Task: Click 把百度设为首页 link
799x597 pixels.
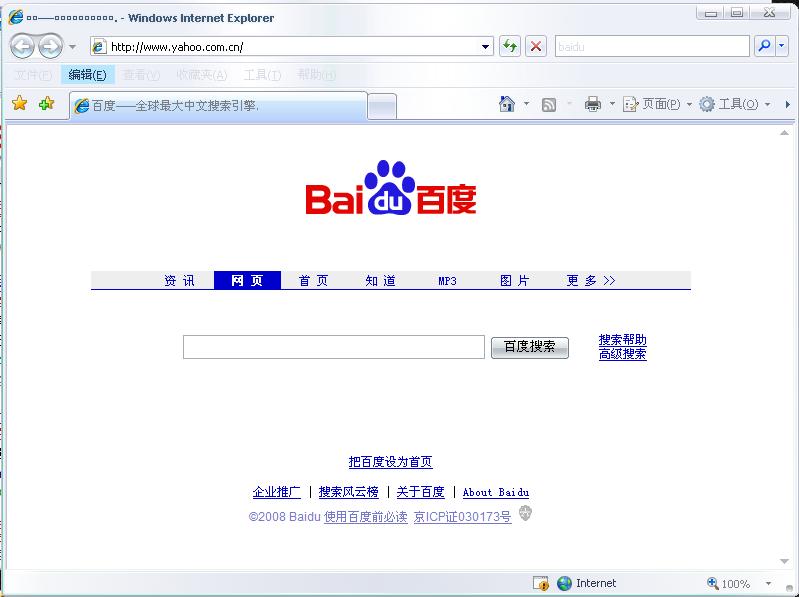Action: point(390,462)
